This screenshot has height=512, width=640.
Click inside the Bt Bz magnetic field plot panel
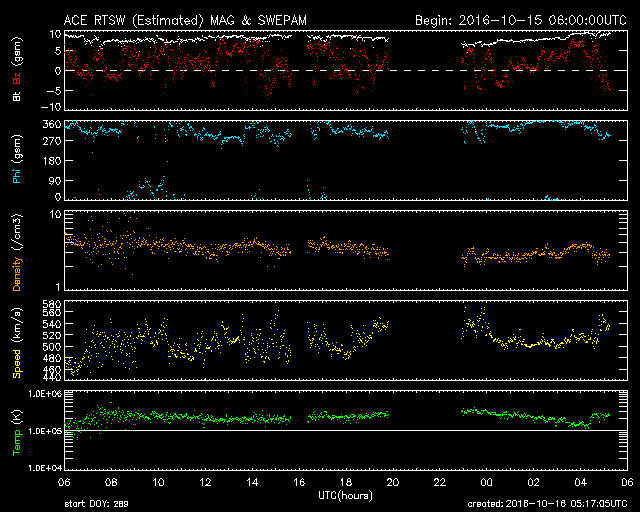click(x=346, y=70)
